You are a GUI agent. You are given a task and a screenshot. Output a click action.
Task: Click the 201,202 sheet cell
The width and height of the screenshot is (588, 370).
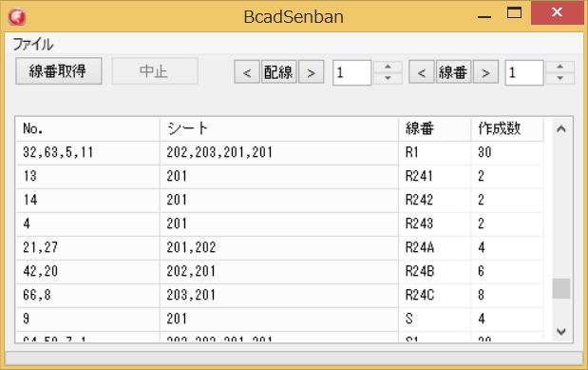pos(279,248)
